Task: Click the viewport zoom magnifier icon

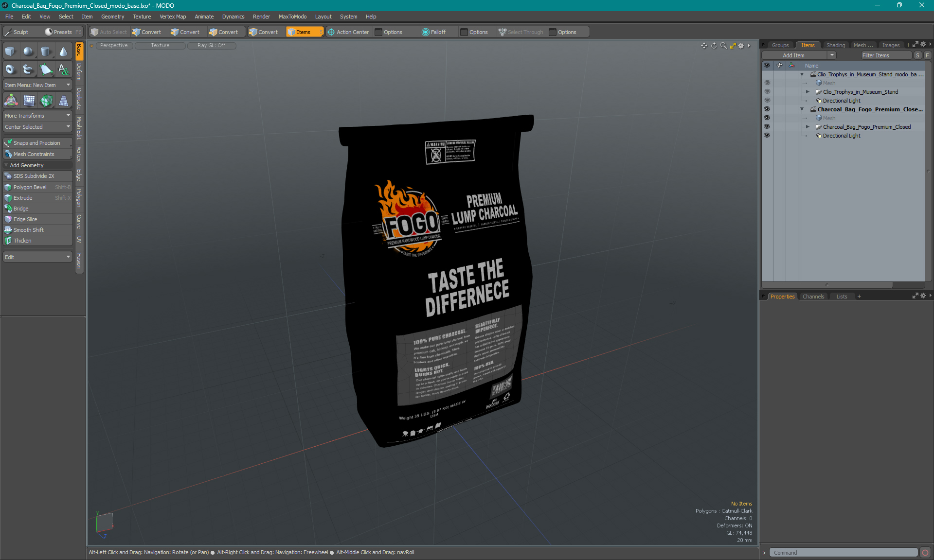Action: pos(723,46)
